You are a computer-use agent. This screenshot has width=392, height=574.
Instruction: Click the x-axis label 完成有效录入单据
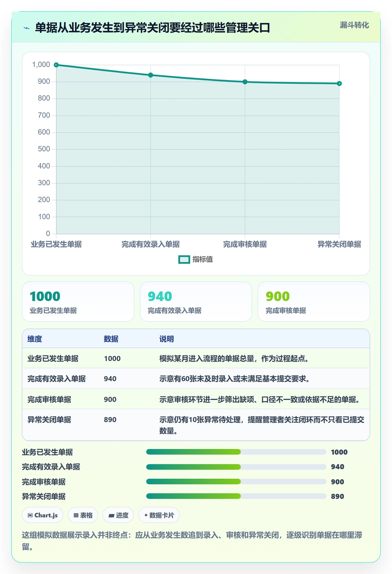tap(151, 244)
